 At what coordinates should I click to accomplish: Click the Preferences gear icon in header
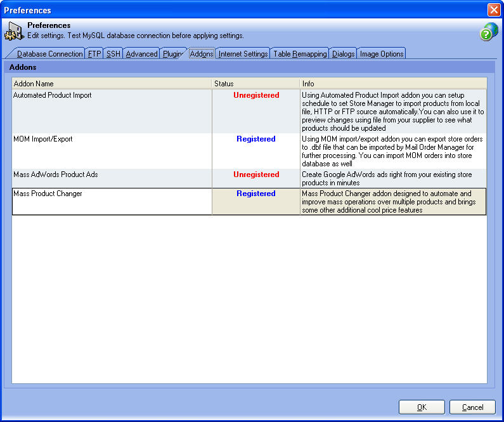point(14,31)
